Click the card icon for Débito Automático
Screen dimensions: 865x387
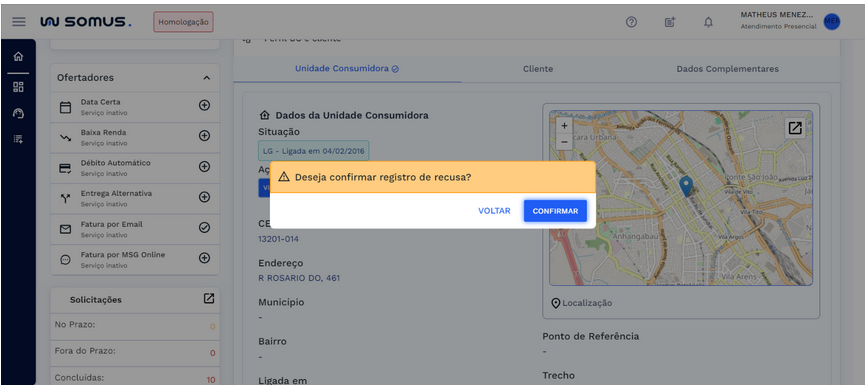[x=65, y=169]
